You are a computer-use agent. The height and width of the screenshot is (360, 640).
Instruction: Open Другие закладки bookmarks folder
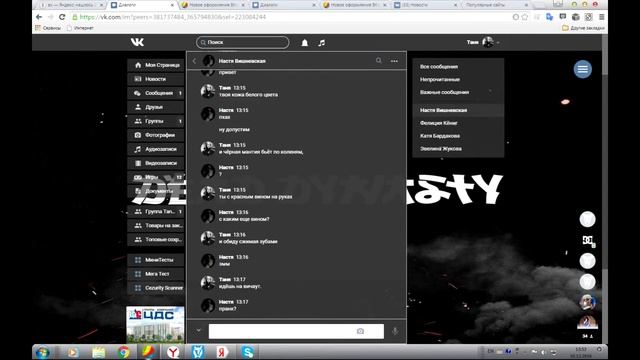[582, 28]
